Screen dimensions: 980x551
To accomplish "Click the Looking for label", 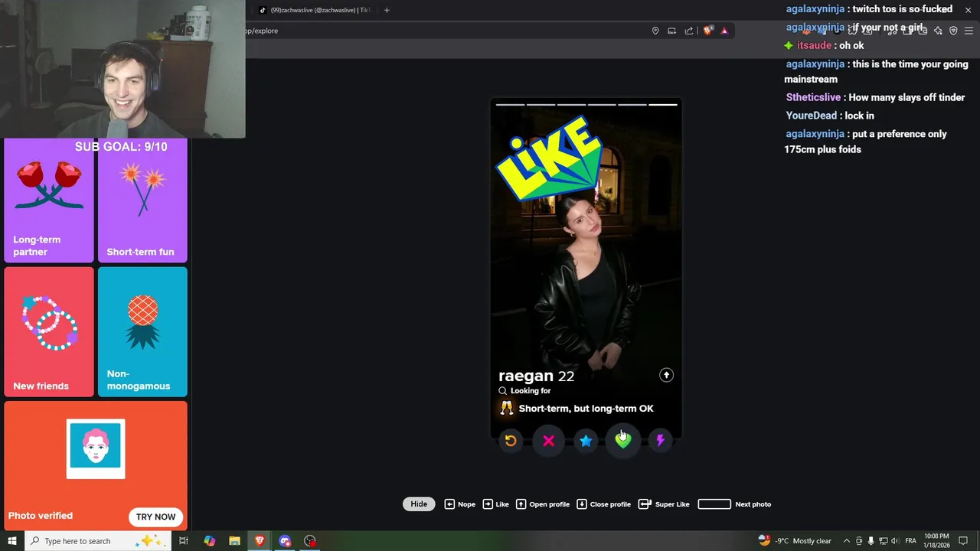I will point(531,391).
